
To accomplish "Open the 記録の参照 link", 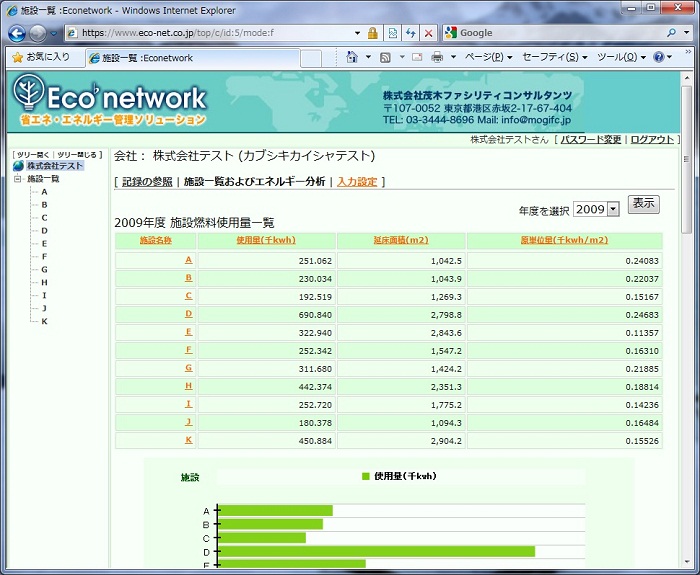I will coord(147,182).
